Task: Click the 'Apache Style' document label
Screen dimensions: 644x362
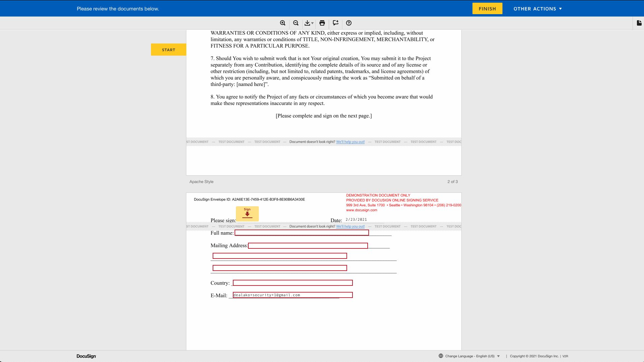Action: tap(202, 182)
